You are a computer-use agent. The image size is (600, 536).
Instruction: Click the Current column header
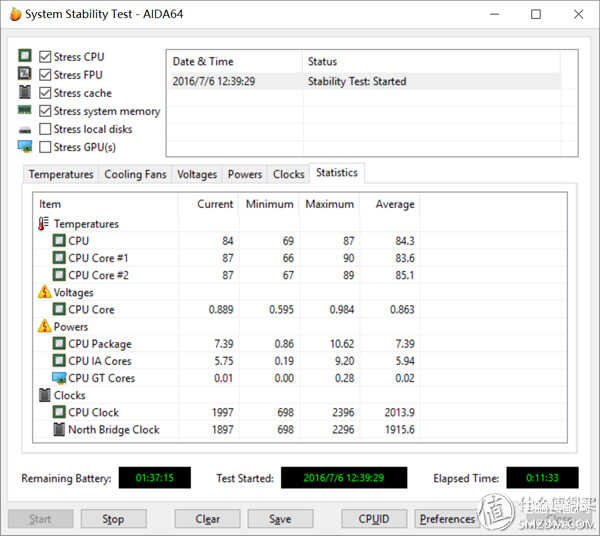click(x=209, y=204)
